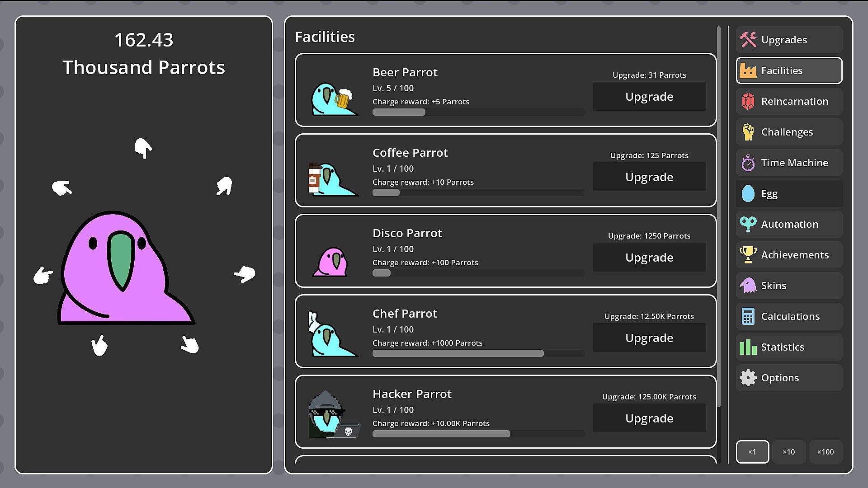Open the Calculations label
The height and width of the screenshot is (488, 868).
790,316
